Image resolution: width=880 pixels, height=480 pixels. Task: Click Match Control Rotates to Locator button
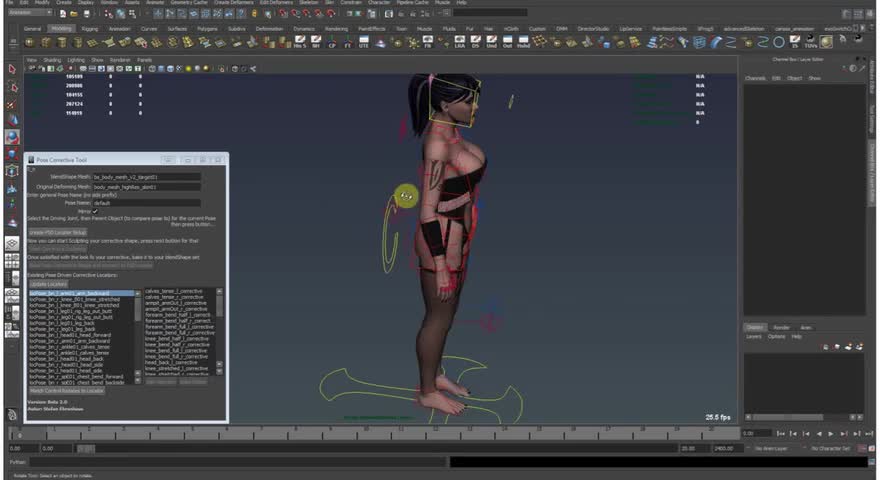(67, 391)
